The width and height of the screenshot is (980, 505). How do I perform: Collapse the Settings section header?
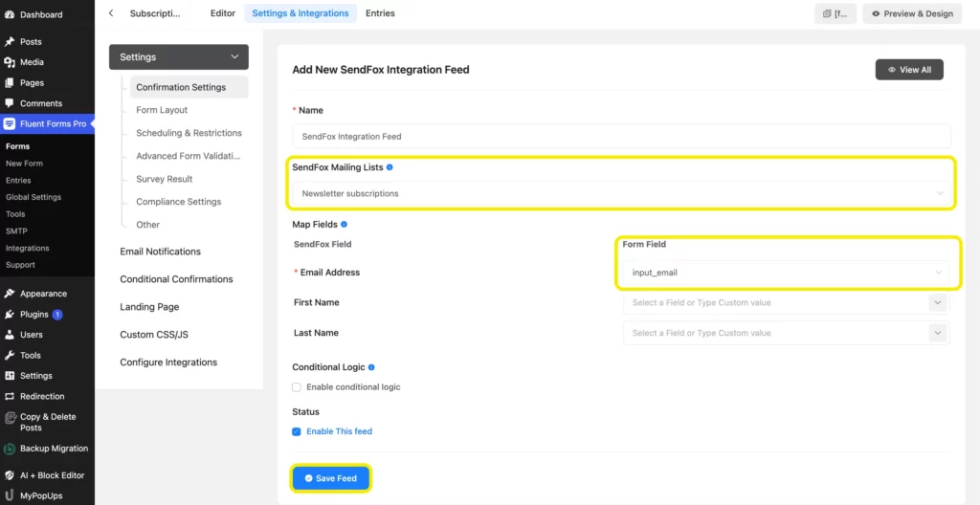coord(179,56)
